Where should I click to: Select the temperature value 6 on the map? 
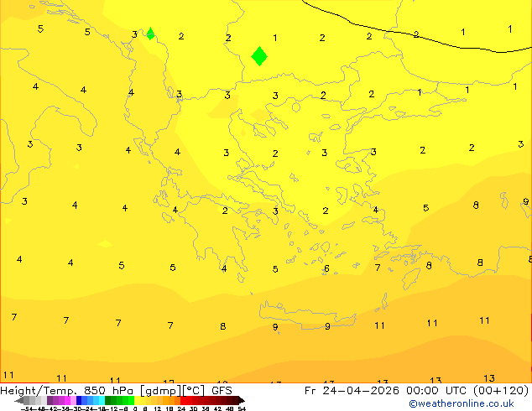(326, 268)
